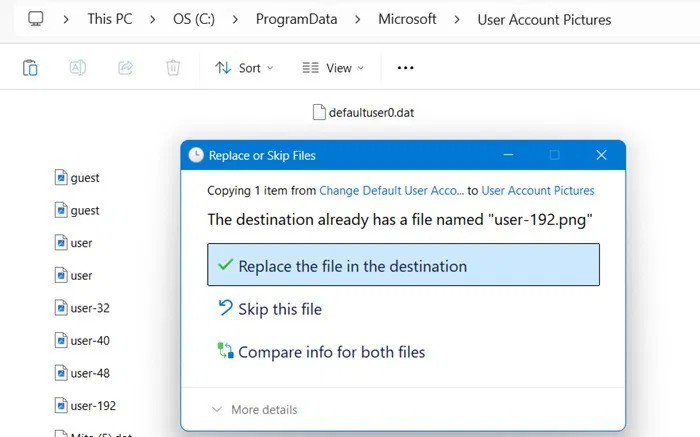Image resolution: width=700 pixels, height=437 pixels.
Task: Click the Delete trash icon
Action: [173, 68]
